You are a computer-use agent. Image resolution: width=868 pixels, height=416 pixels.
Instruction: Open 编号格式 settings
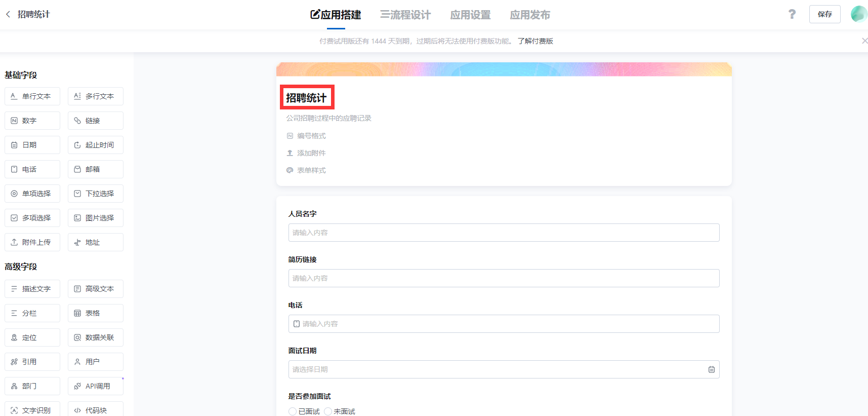tap(306, 136)
